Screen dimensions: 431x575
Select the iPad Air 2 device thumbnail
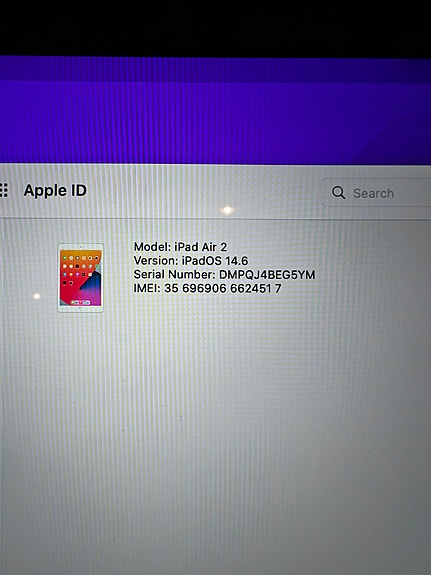coord(80,278)
